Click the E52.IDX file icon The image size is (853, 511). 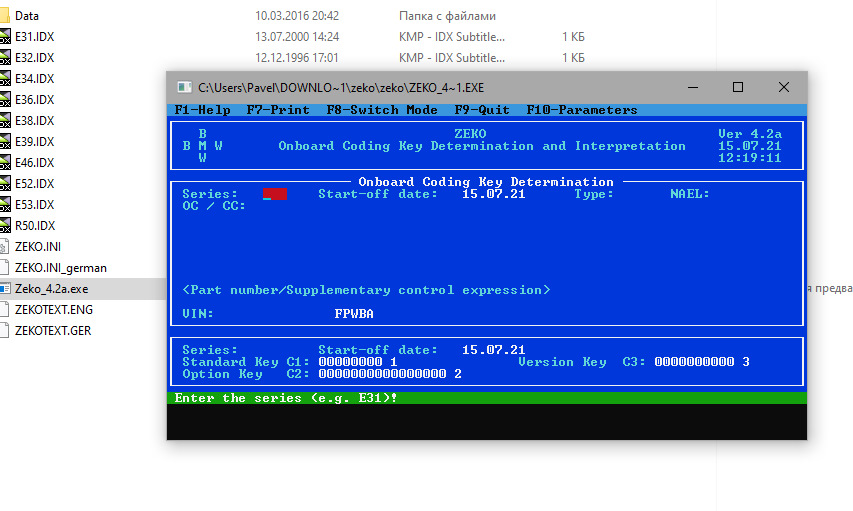click(x=4, y=184)
